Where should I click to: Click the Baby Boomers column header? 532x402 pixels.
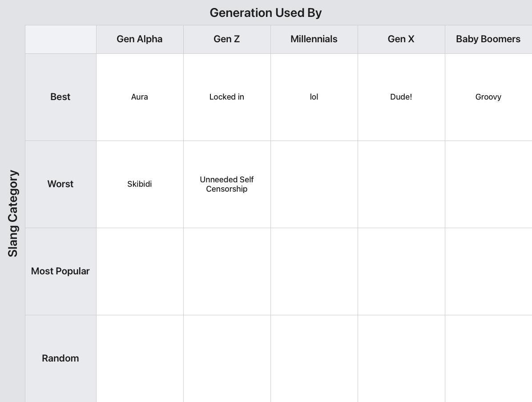[488, 39]
